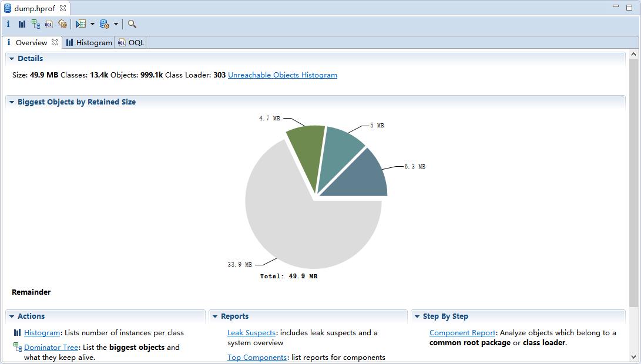This screenshot has width=641, height=364.
Task: Collapse Biggest Objects by Retained Size section
Action: pyautogui.click(x=11, y=102)
